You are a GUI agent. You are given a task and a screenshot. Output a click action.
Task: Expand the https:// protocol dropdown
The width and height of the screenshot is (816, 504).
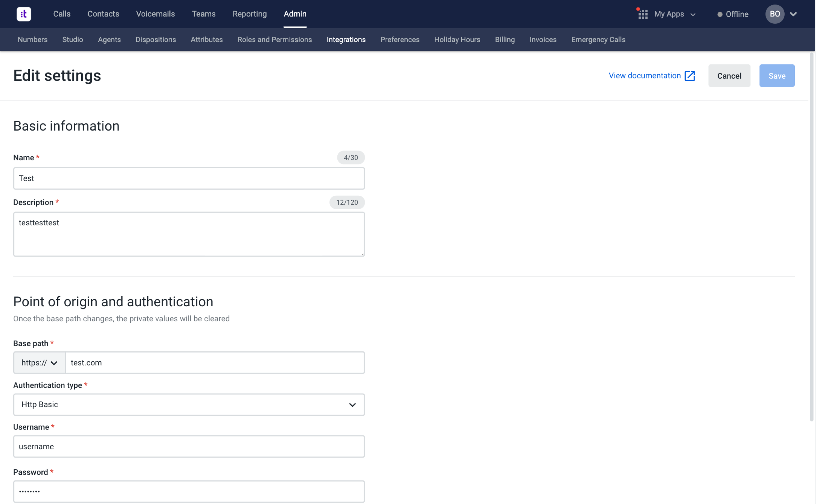tap(39, 363)
